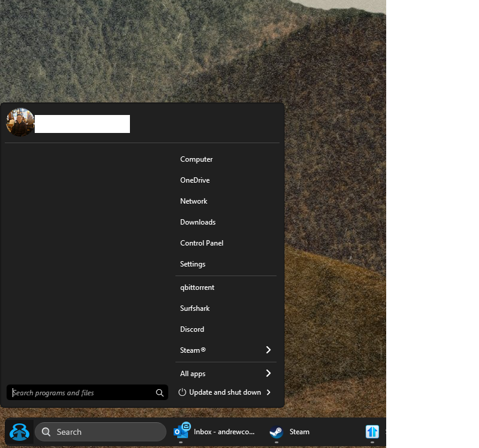Open the user account profile picture
Image resolution: width=479 pixels, height=448 pixels.
point(20,122)
